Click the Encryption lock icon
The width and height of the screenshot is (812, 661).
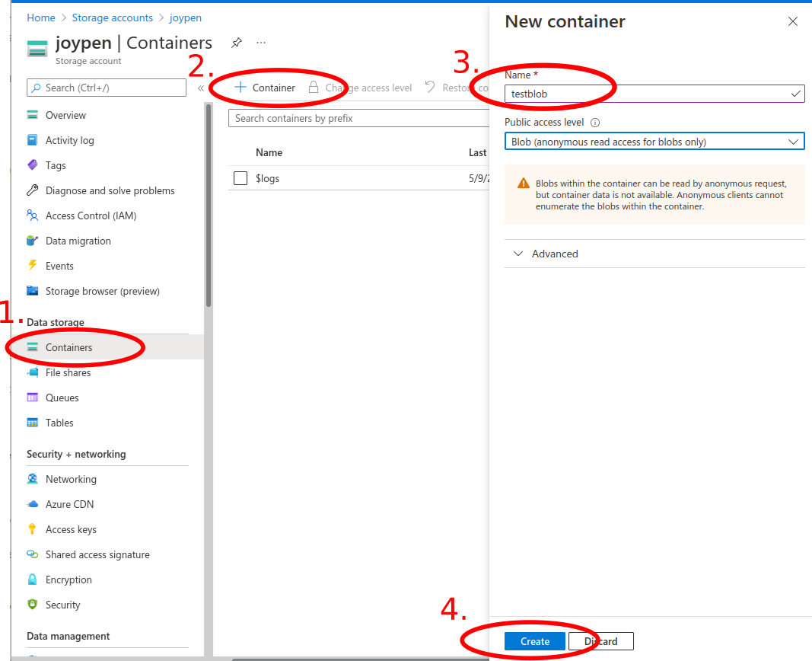coord(32,580)
